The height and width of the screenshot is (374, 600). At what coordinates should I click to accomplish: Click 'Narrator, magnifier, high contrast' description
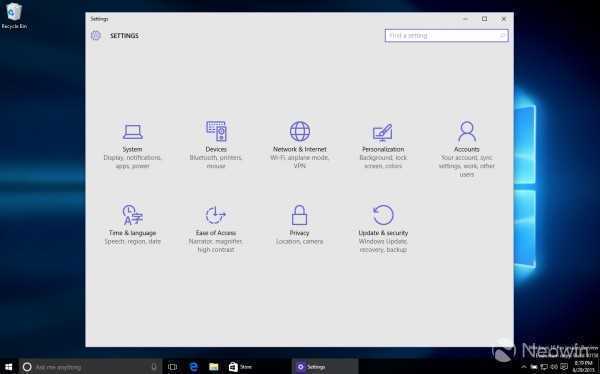pyautogui.click(x=216, y=246)
